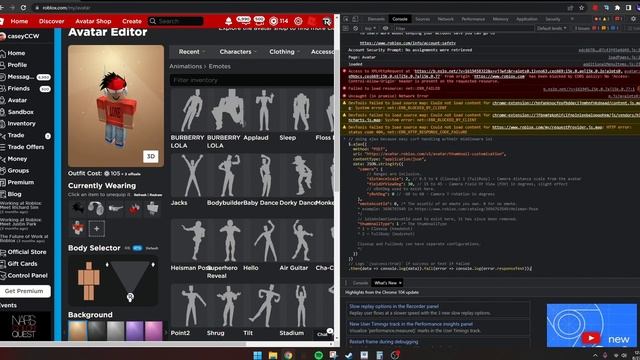
Task: Open Avatar Shop in the Roblox header
Action: [93, 21]
